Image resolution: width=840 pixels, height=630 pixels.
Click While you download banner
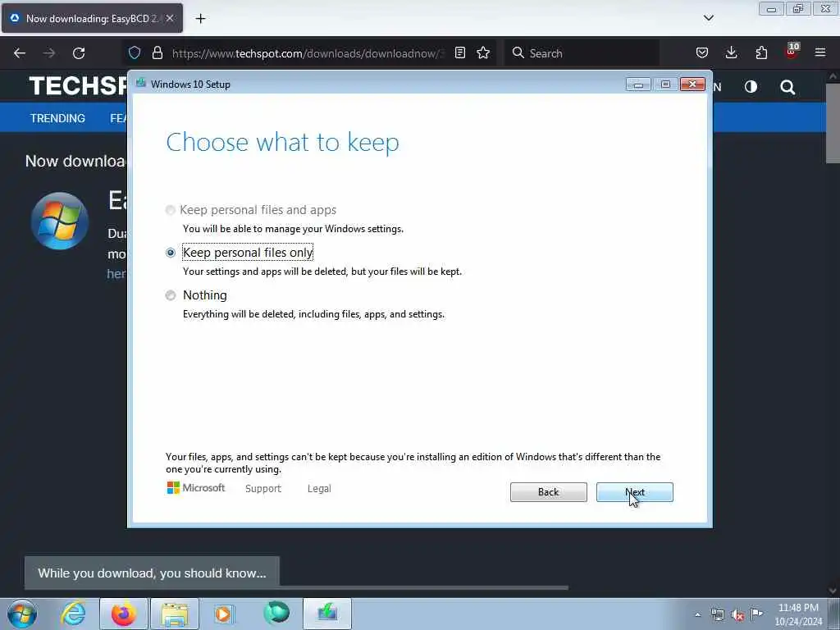pyautogui.click(x=152, y=573)
